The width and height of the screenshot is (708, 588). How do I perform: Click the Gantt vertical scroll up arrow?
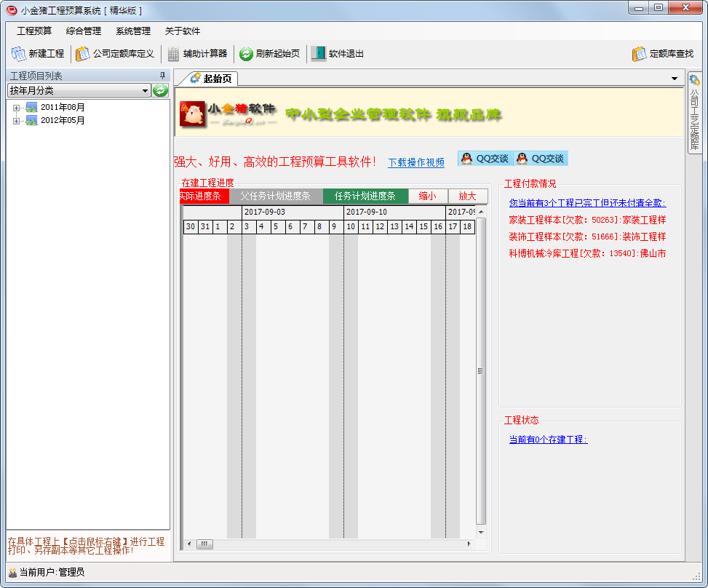coord(481,212)
